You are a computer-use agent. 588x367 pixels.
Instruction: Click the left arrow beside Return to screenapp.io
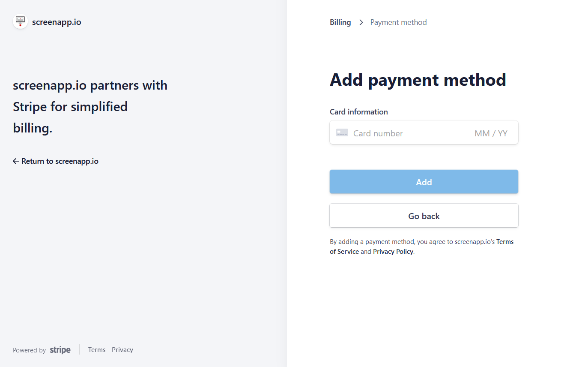point(16,161)
